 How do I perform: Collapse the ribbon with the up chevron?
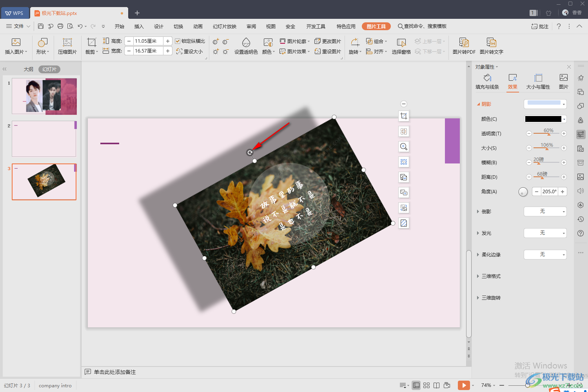point(579,26)
